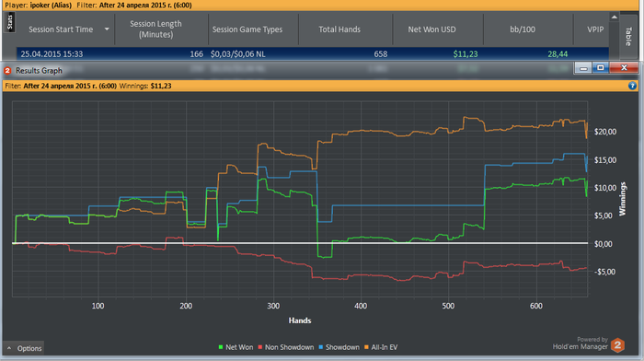Select session row 25.04.2015 15:33
The width and height of the screenshot is (644, 361).
[x=313, y=53]
